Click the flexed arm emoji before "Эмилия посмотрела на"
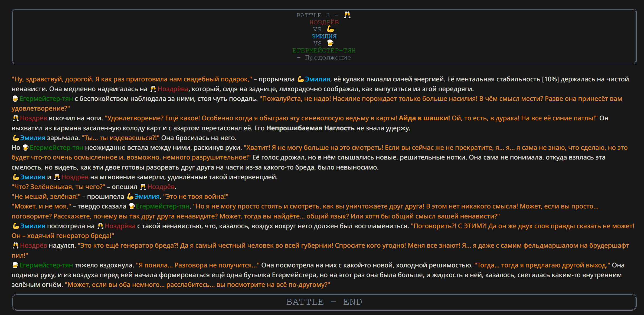 (x=16, y=226)
